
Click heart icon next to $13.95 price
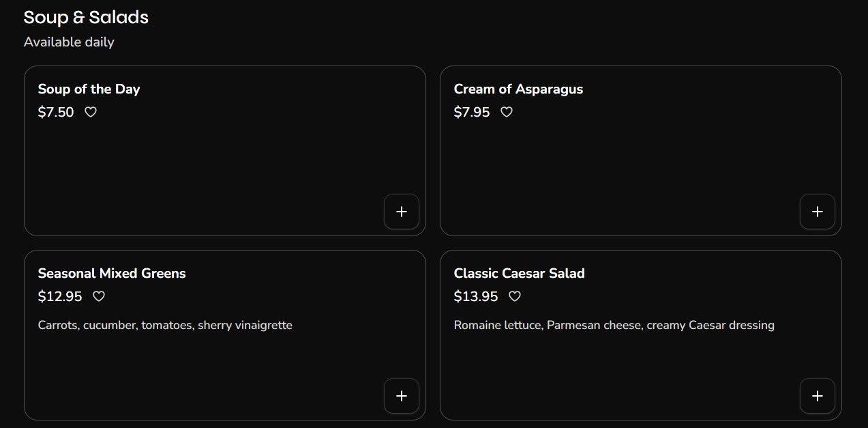tap(515, 296)
